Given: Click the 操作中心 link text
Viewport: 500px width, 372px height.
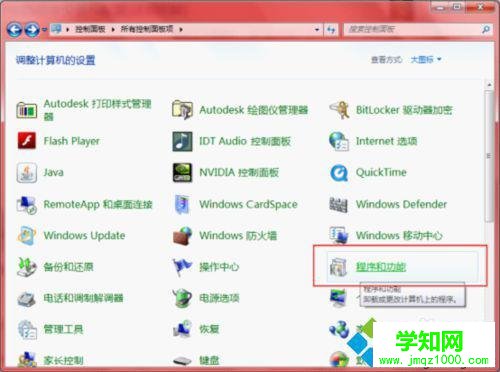Looking at the screenshot, I should tap(219, 267).
